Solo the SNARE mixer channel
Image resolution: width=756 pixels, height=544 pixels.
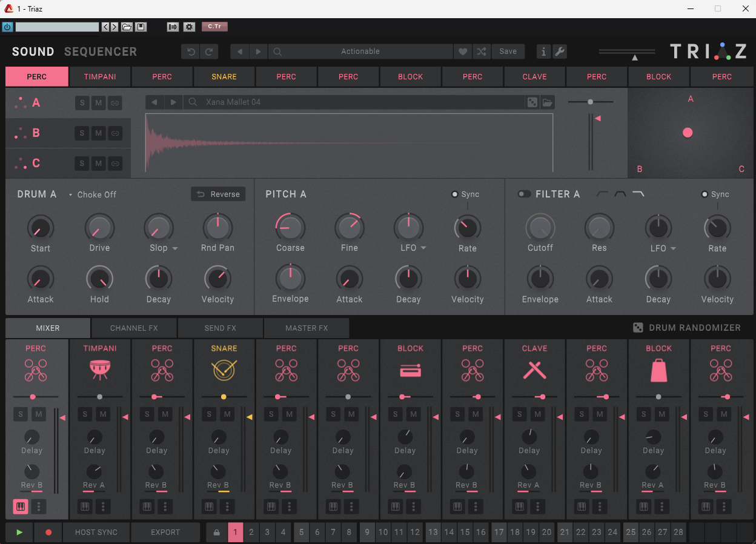coord(209,415)
